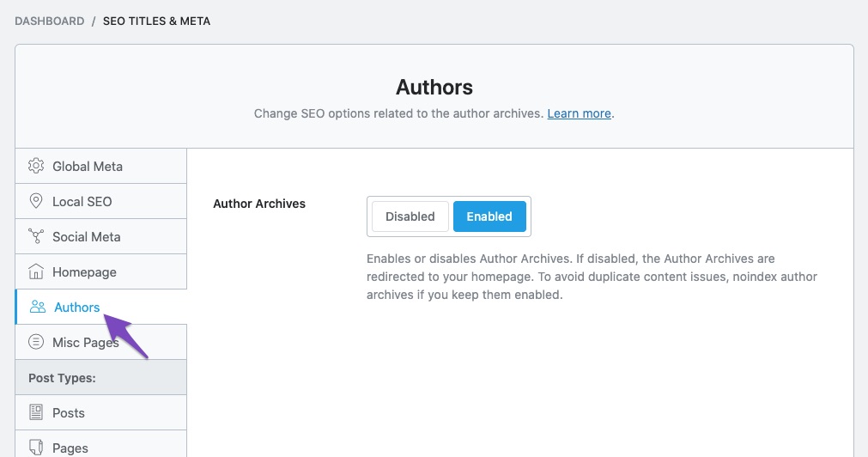This screenshot has width=868, height=457.
Task: Open the Learn more link
Action: tap(579, 113)
